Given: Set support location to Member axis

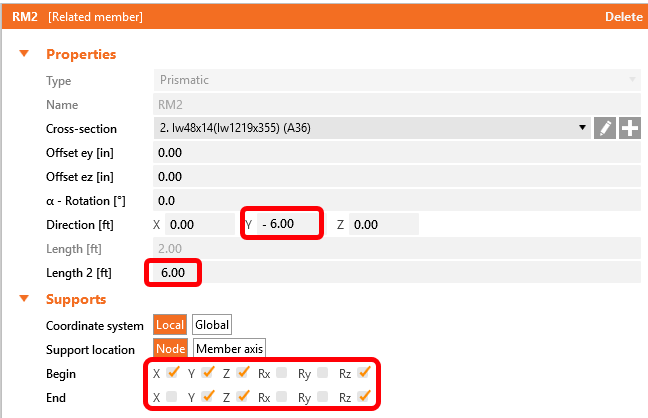Looking at the screenshot, I should coord(230,349).
